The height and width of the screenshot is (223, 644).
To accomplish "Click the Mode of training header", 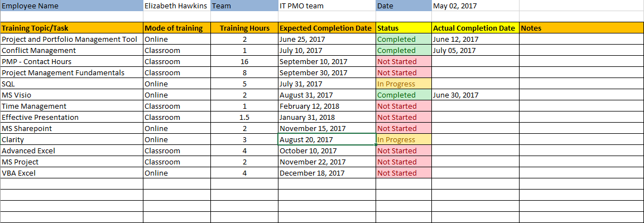I will pyautogui.click(x=176, y=28).
